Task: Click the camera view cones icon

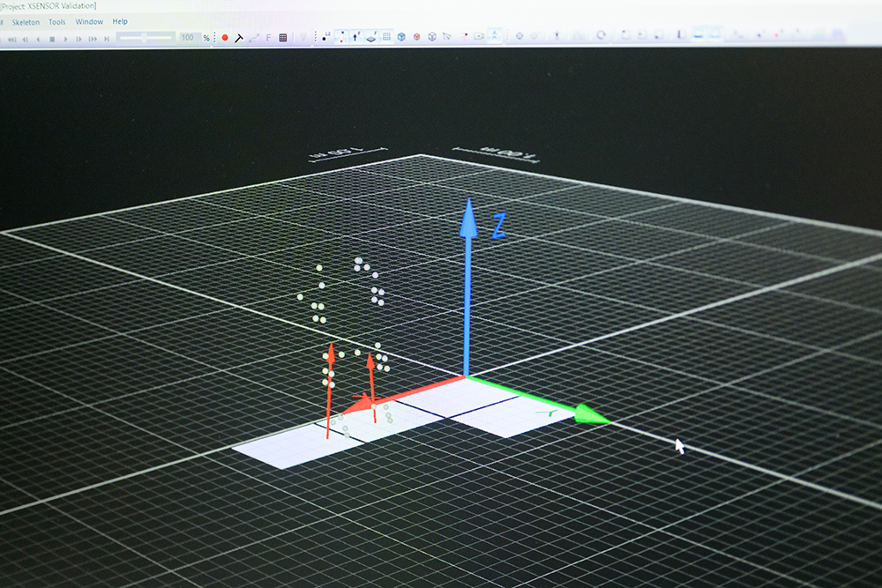Action: tap(447, 37)
